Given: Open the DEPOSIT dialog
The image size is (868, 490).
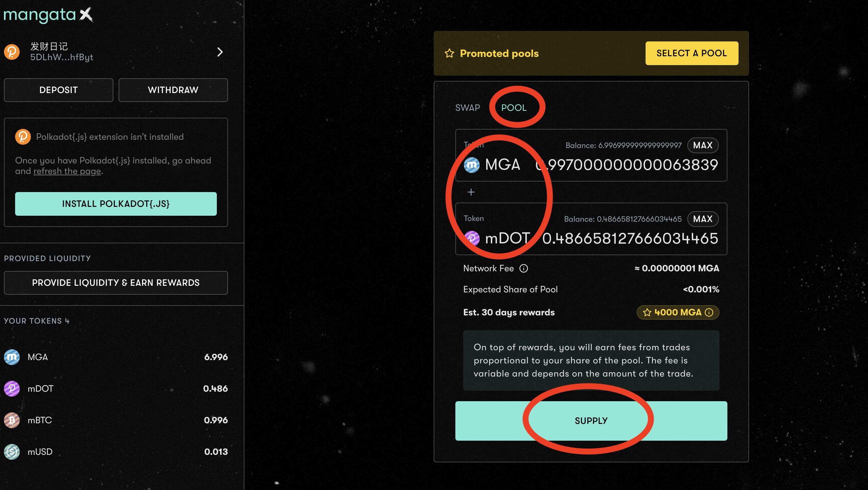Looking at the screenshot, I should [x=58, y=90].
